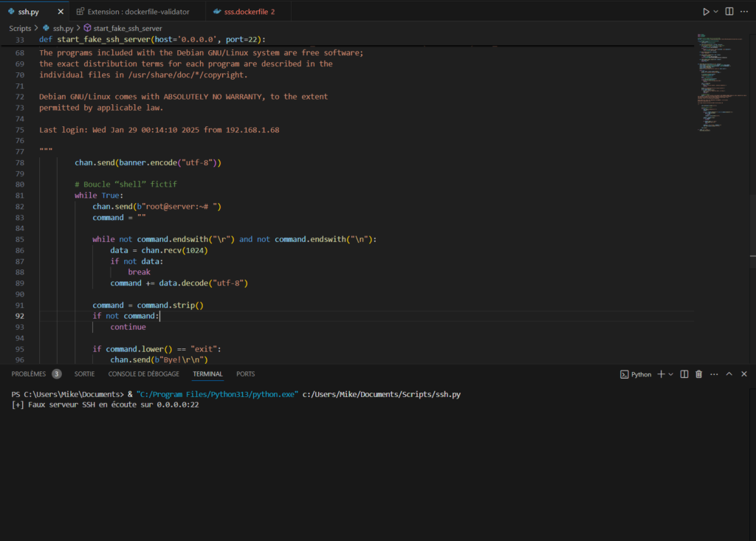This screenshot has height=541, width=756.
Task: Open the PROBLÈMES panel tab
Action: pos(29,374)
